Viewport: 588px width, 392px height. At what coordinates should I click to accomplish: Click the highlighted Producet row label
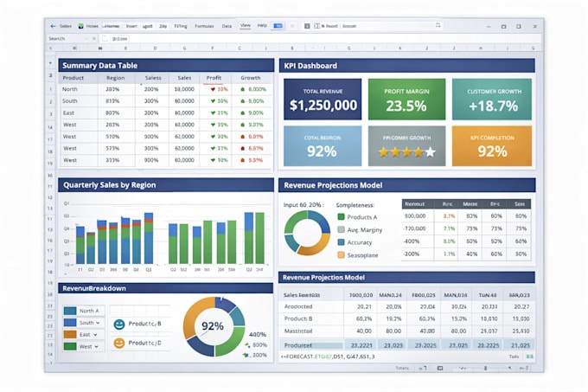click(297, 345)
